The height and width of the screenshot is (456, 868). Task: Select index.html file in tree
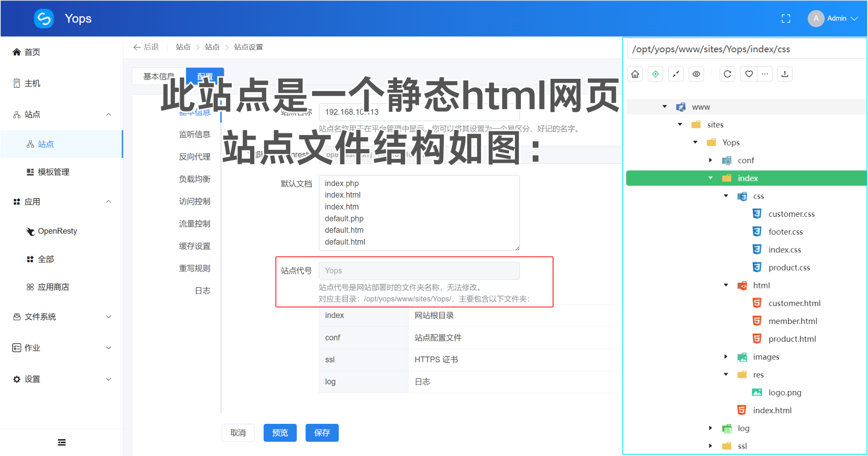[x=772, y=410]
